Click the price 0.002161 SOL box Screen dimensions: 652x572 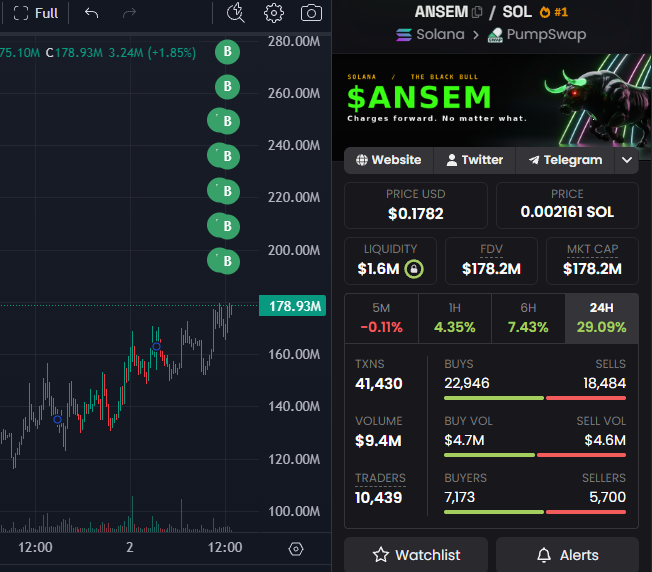(567, 205)
